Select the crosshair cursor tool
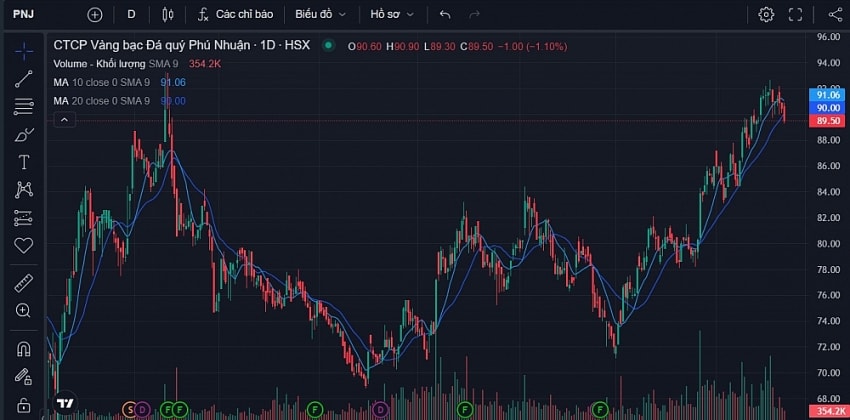 click(x=24, y=51)
